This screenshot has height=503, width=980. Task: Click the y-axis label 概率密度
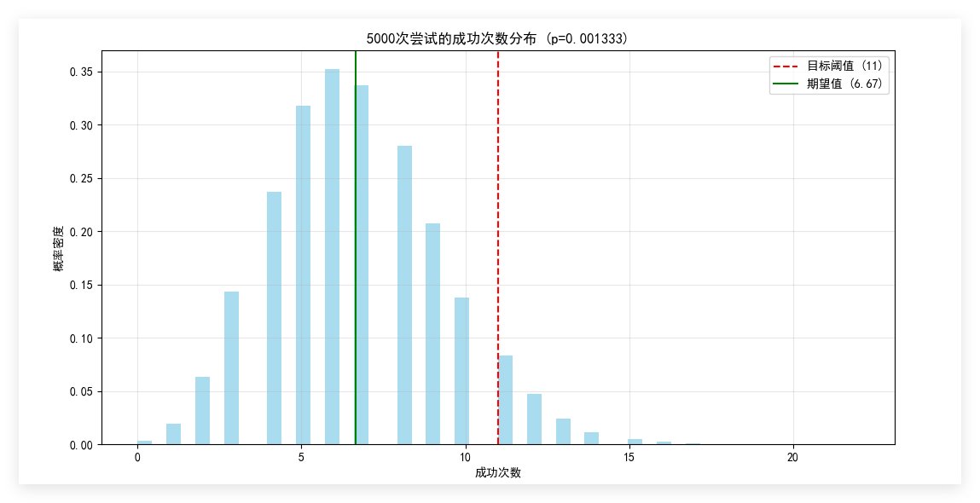pyautogui.click(x=59, y=249)
